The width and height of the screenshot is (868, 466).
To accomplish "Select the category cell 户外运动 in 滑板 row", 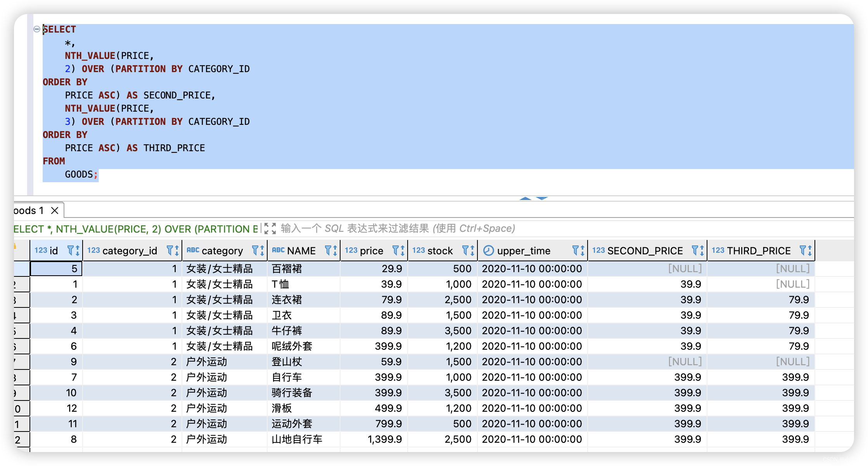I will [x=225, y=408].
